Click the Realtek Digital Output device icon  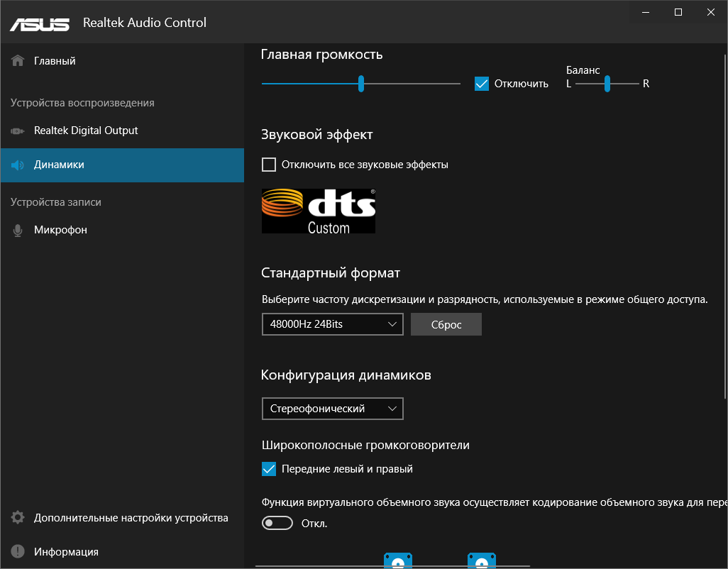[x=17, y=131]
